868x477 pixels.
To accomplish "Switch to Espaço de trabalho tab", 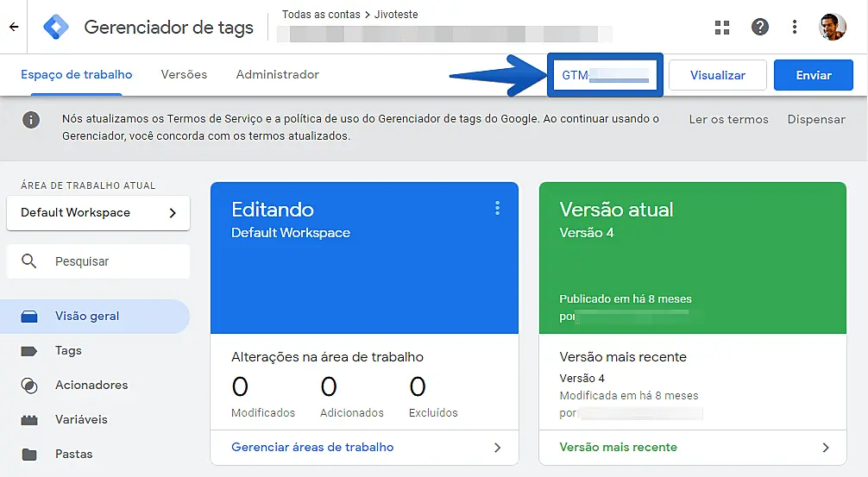I will pyautogui.click(x=77, y=75).
